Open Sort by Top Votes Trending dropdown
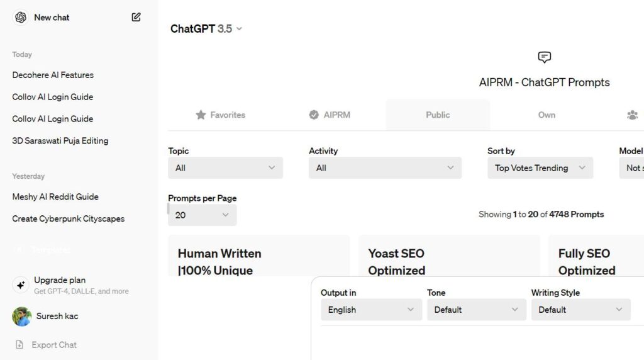Image resolution: width=644 pixels, height=360 pixels. 540,167
